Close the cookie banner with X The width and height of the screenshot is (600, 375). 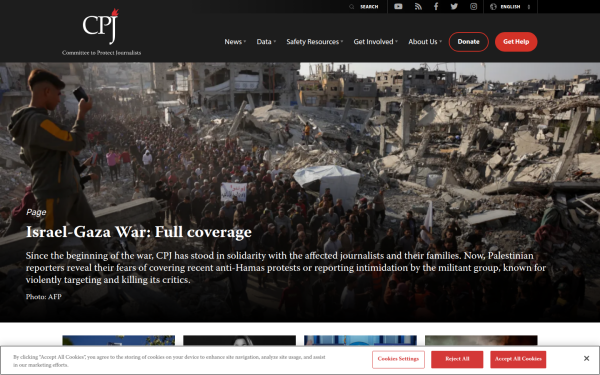pyautogui.click(x=586, y=359)
